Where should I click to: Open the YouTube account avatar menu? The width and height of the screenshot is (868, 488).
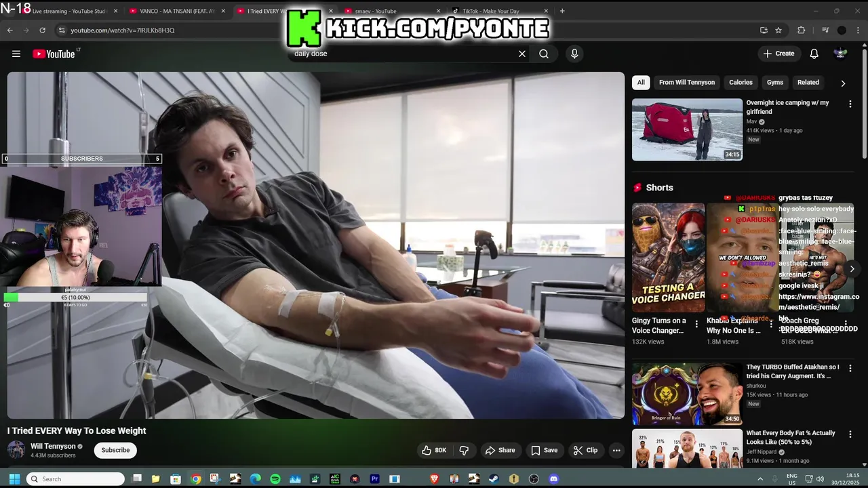click(841, 54)
